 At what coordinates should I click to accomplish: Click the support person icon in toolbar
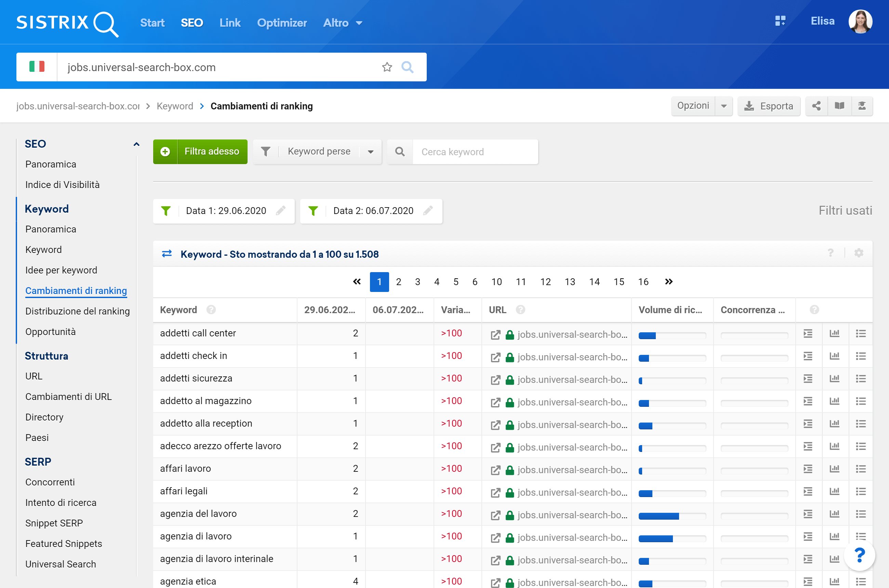[862, 106]
